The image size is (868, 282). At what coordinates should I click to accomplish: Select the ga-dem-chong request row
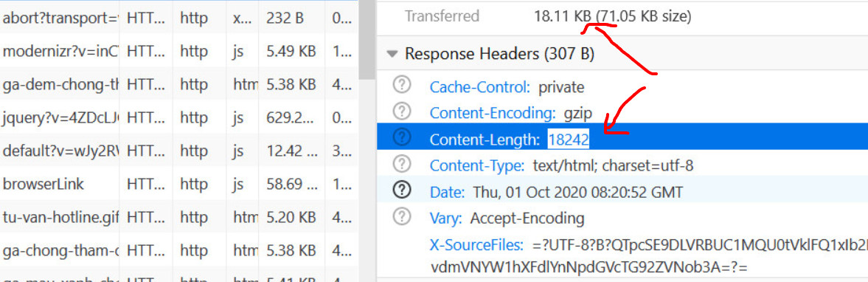coord(179,84)
